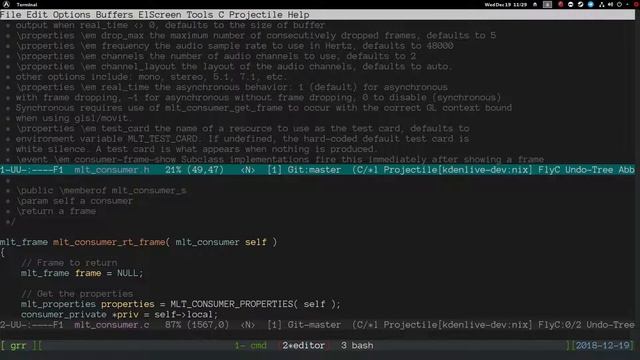This screenshot has width=640, height=360.
Task: Click the 'other options include: mono, stereo' line
Action: click(x=151, y=77)
